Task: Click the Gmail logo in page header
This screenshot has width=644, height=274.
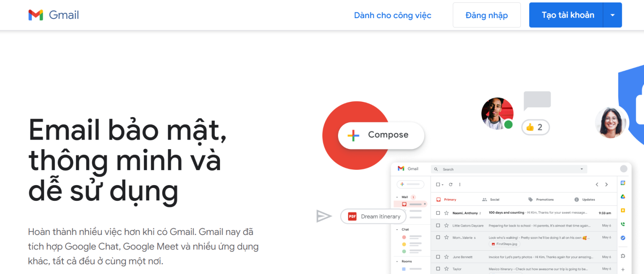Action: pyautogui.click(x=54, y=15)
